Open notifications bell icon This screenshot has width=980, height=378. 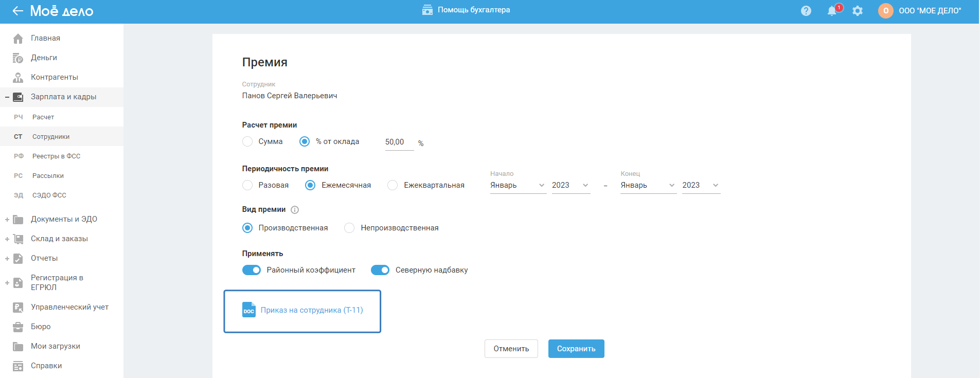click(832, 11)
